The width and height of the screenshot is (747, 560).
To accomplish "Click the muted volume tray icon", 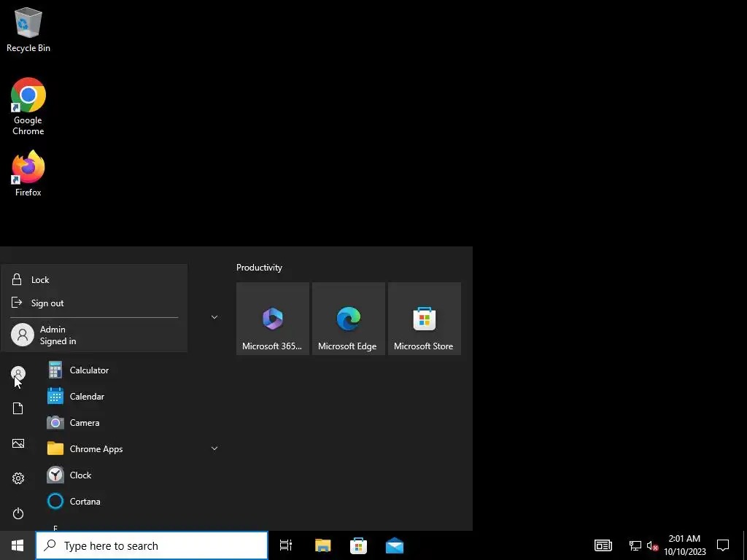I will 652,545.
